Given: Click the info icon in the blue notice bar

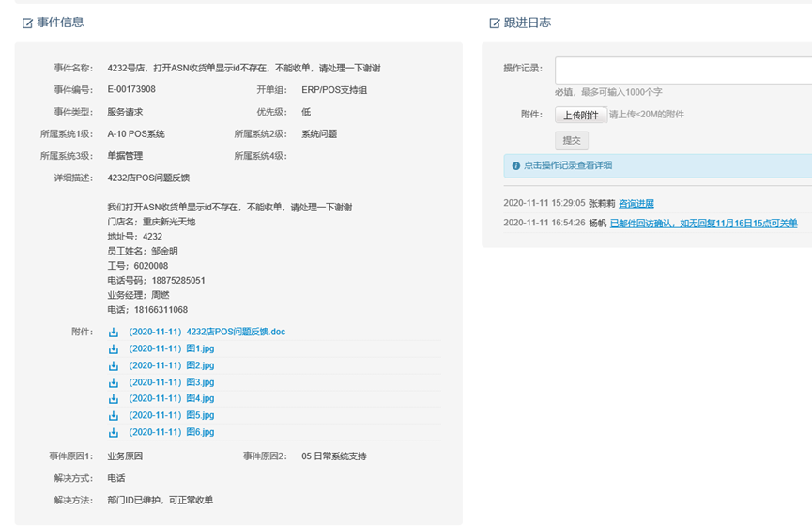Looking at the screenshot, I should pos(515,166).
